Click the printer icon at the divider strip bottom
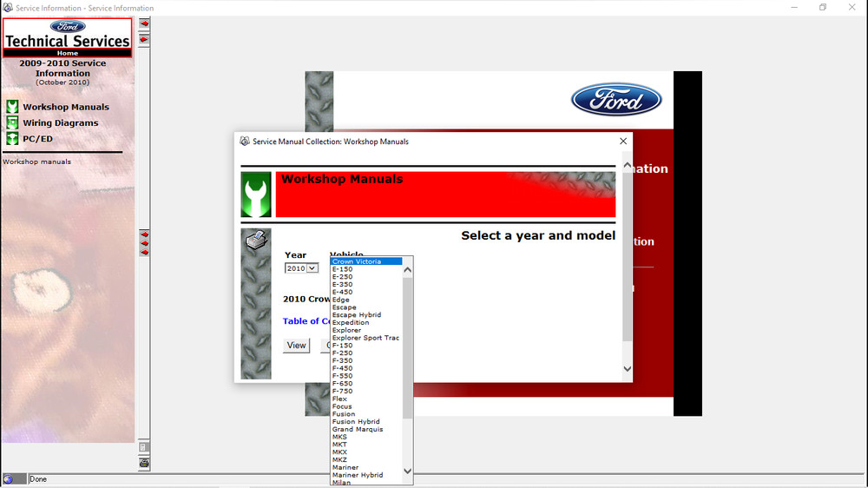The height and width of the screenshot is (488, 868). 144,463
